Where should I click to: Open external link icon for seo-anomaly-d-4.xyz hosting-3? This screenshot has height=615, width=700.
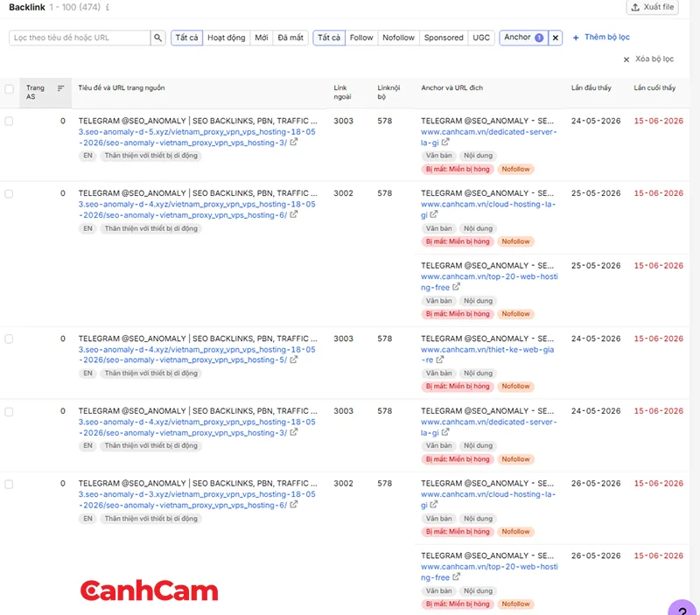293,432
